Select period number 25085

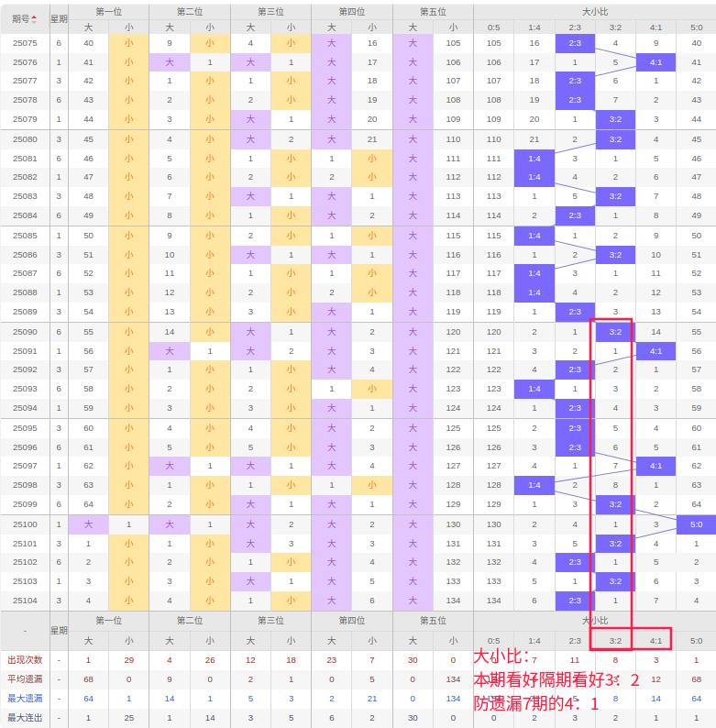tap(25, 236)
